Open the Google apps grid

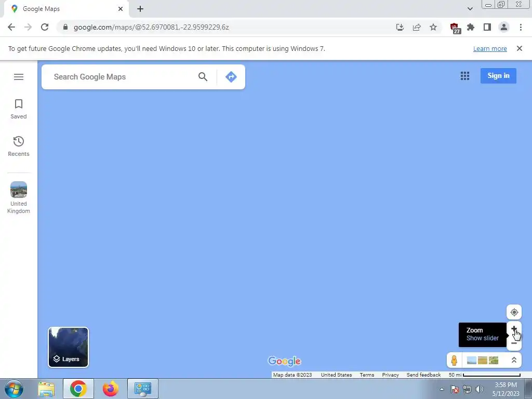click(x=465, y=76)
